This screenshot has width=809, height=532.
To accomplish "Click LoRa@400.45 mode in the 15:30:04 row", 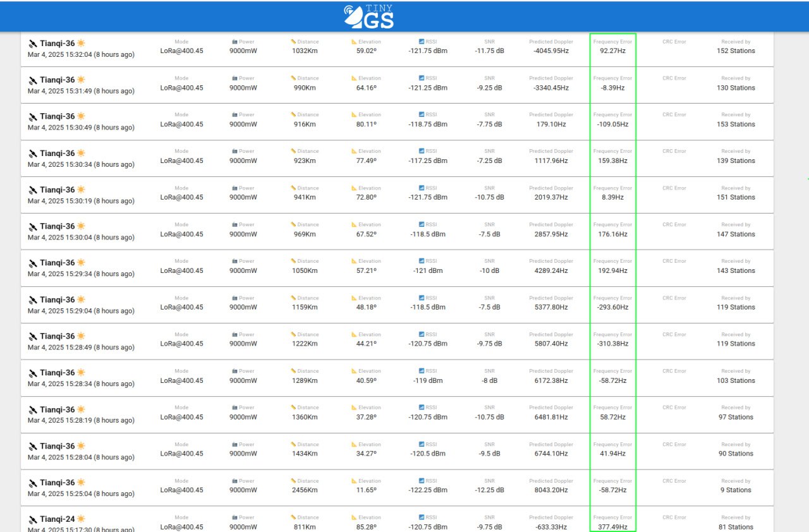I will click(x=181, y=234).
